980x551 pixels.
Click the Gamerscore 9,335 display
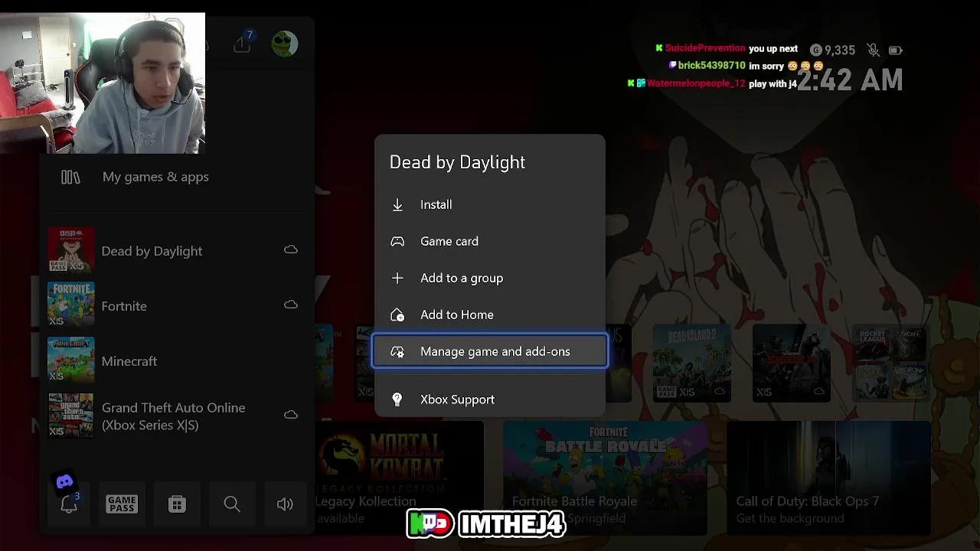coord(833,50)
